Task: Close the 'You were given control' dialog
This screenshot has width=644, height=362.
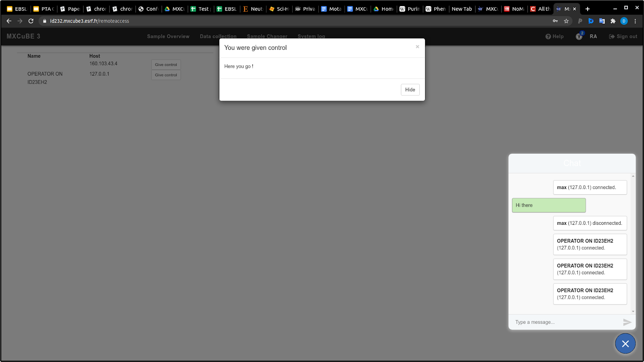Action: [417, 47]
